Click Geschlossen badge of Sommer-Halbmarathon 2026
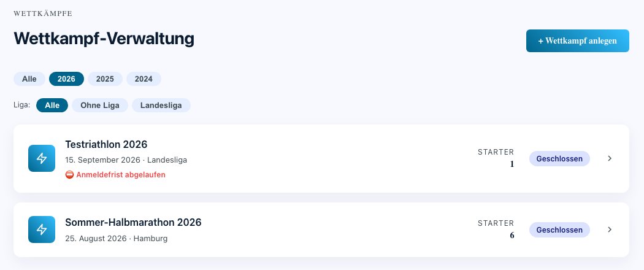The width and height of the screenshot is (644, 270). pyautogui.click(x=559, y=229)
